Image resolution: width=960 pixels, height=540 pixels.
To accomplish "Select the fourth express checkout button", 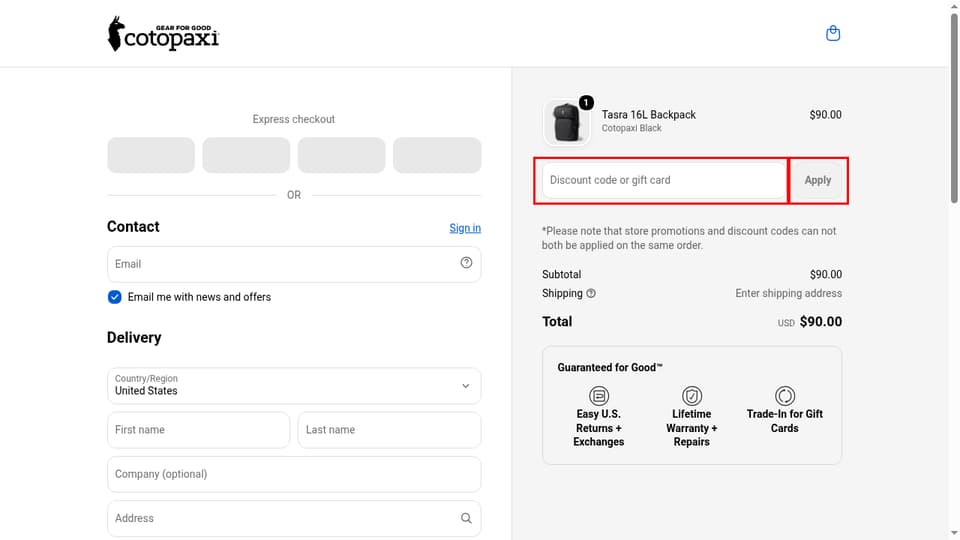I will click(x=437, y=155).
